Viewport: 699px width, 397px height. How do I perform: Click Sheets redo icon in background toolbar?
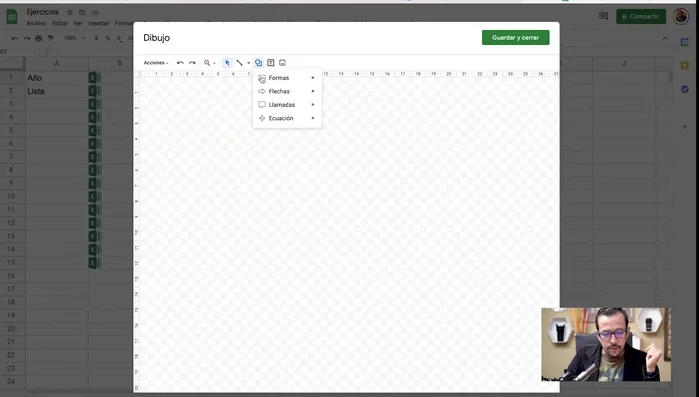(x=27, y=38)
